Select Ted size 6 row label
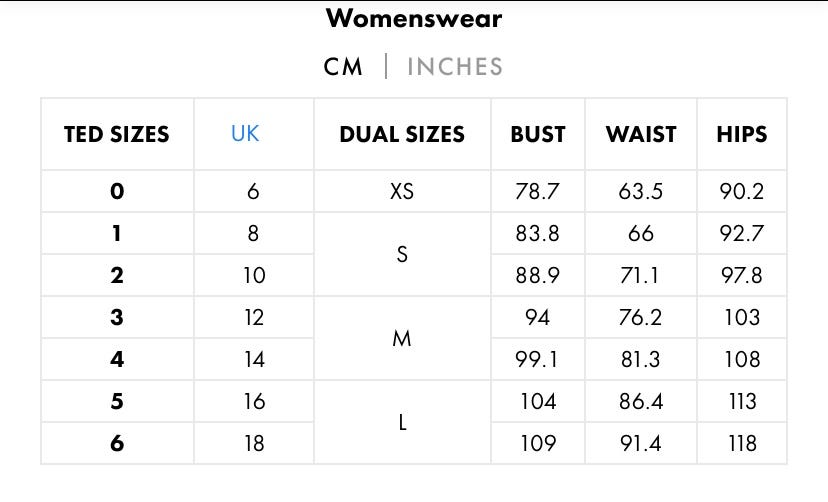The height and width of the screenshot is (502, 828). [x=117, y=443]
